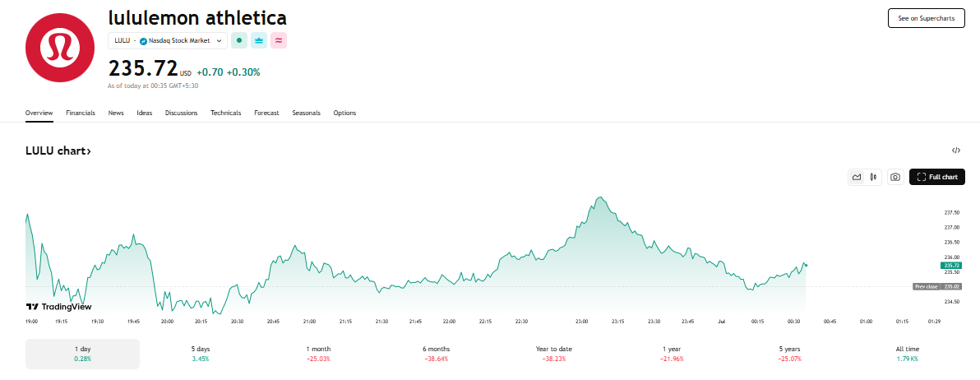This screenshot has height=380, width=980.
Task: Switch to candlestick chart style
Action: 873,178
